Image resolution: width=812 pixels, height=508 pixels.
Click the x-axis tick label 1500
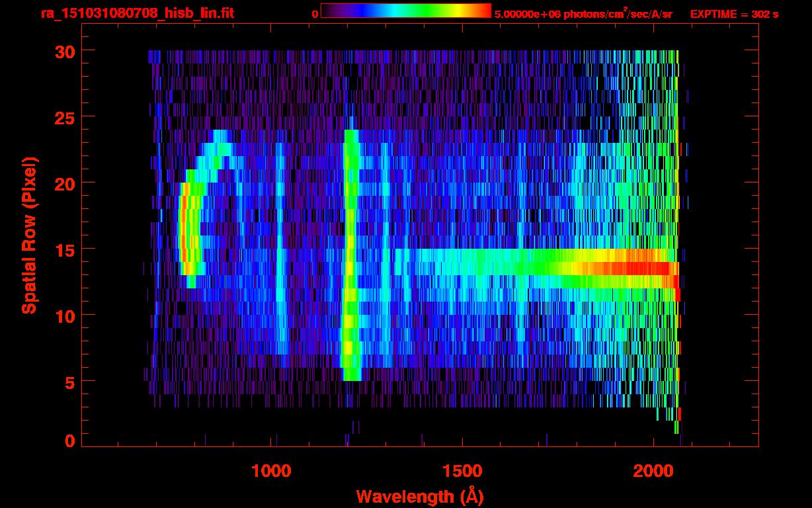click(x=462, y=471)
